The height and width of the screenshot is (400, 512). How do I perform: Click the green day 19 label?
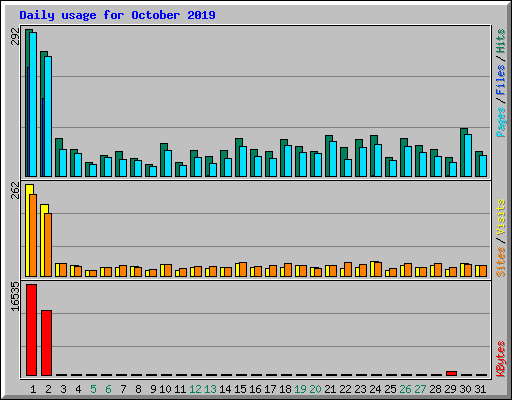tap(300, 389)
